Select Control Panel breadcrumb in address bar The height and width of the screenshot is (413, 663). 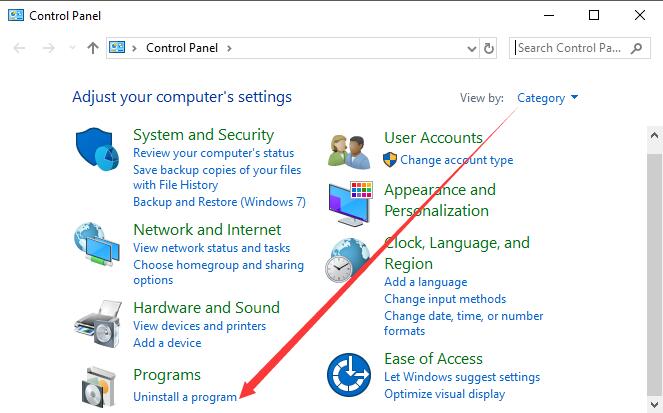pos(182,48)
